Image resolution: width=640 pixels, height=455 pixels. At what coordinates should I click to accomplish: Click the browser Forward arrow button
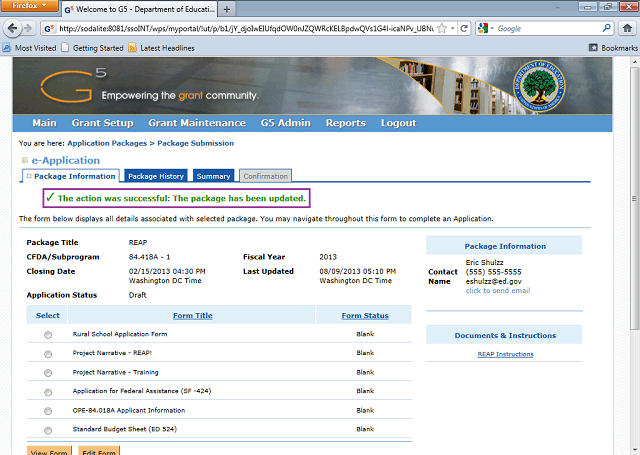click(28, 28)
